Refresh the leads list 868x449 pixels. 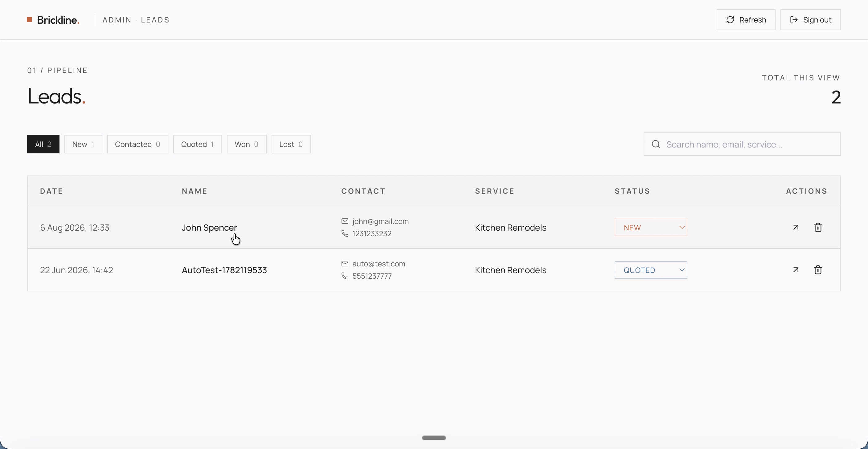(x=746, y=20)
